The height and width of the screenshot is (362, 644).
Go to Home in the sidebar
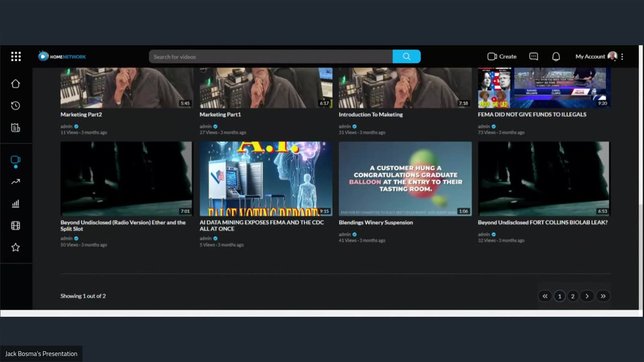[16, 83]
